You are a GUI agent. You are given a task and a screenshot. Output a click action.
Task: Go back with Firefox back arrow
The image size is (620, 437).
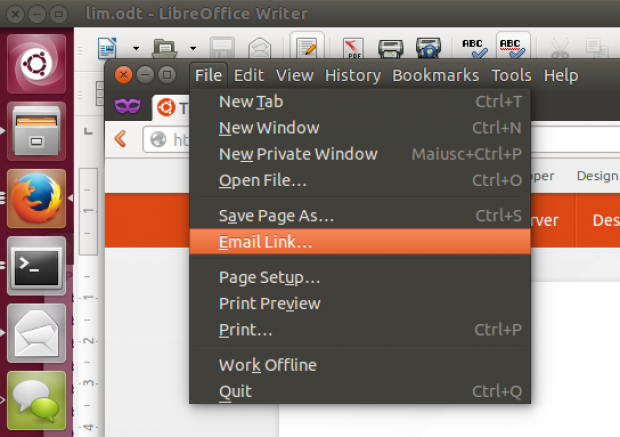pos(120,139)
